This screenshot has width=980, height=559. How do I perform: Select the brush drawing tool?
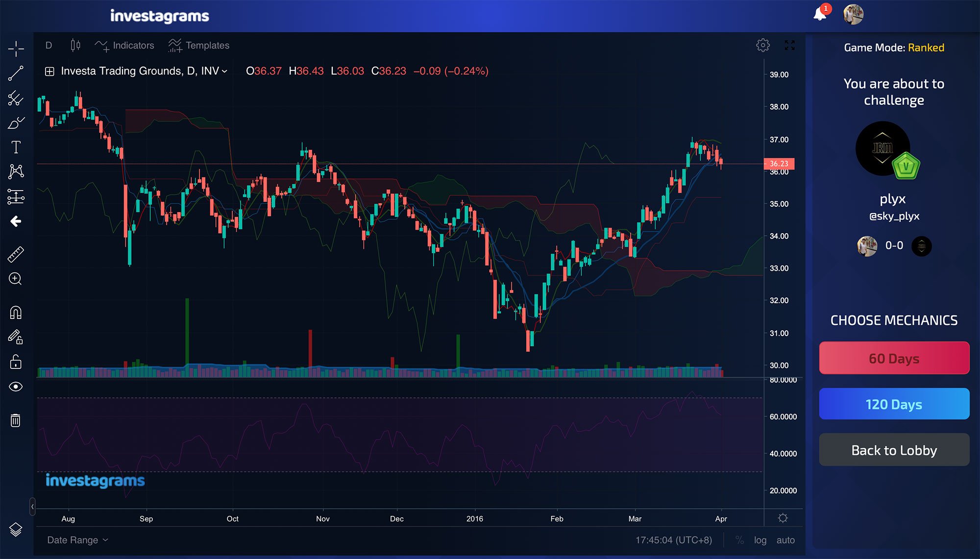(16, 122)
